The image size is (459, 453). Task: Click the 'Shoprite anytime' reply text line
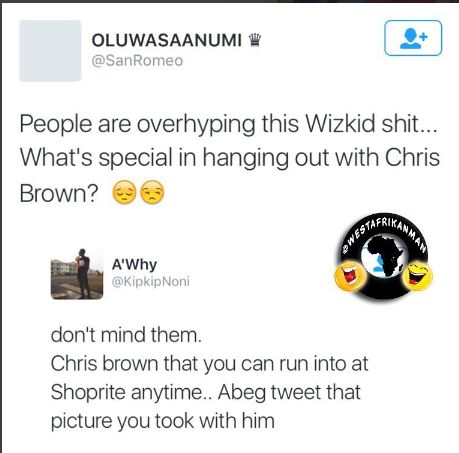(206, 392)
